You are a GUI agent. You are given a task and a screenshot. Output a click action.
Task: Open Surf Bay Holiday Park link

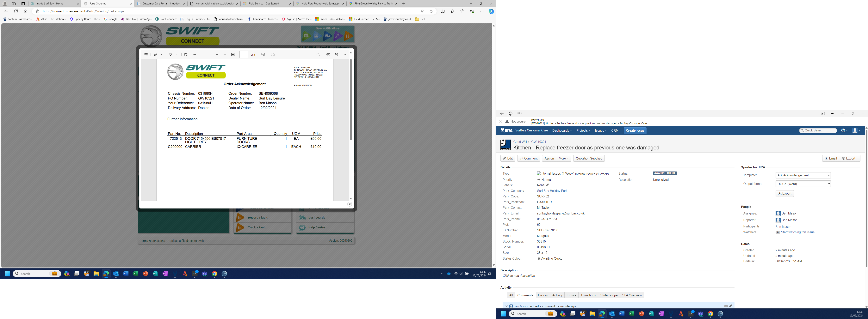[552, 191]
